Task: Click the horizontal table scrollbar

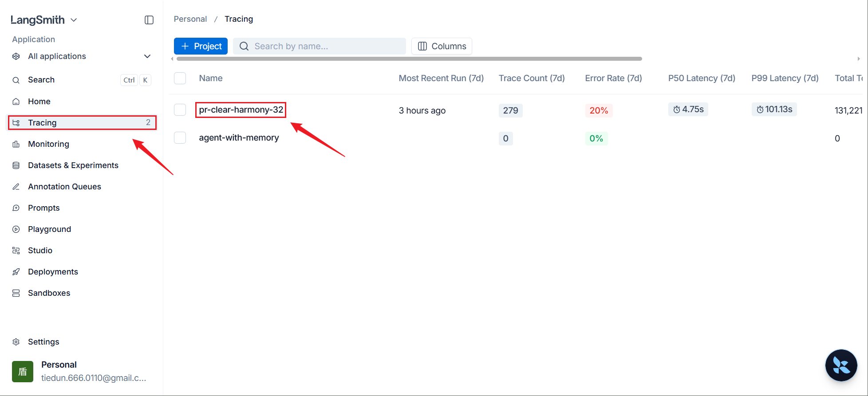Action: point(409,59)
